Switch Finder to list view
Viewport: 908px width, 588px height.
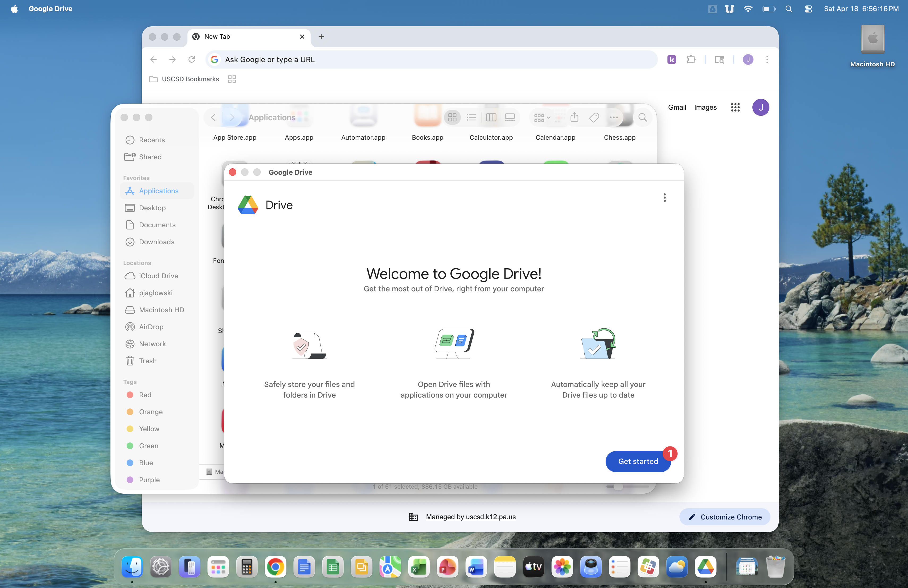click(471, 118)
